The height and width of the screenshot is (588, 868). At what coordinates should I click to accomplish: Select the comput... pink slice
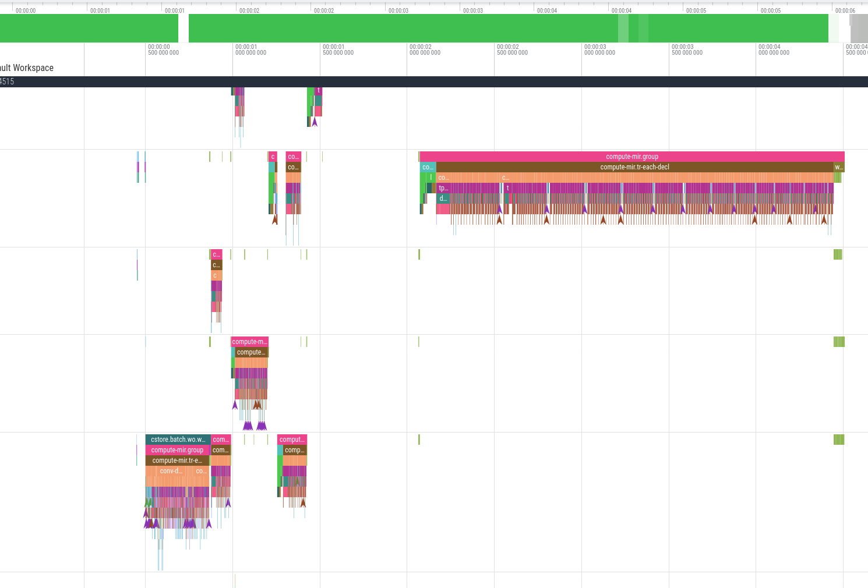click(x=291, y=440)
